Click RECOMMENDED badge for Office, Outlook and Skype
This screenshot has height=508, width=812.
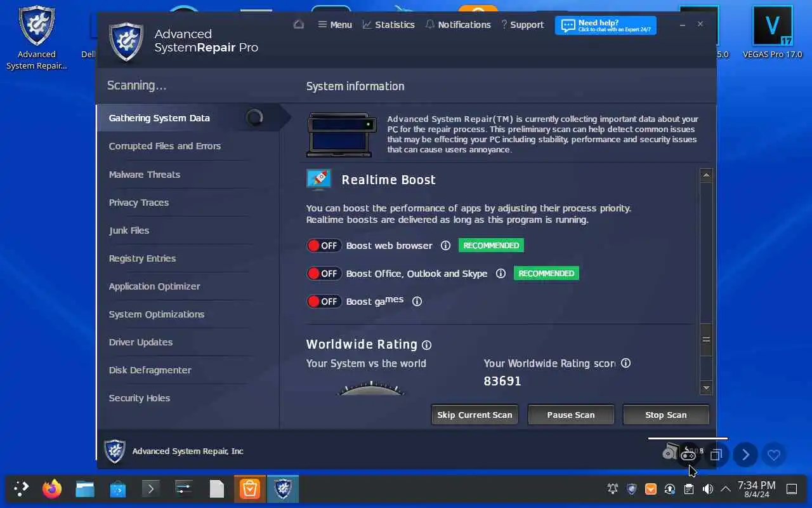point(546,274)
